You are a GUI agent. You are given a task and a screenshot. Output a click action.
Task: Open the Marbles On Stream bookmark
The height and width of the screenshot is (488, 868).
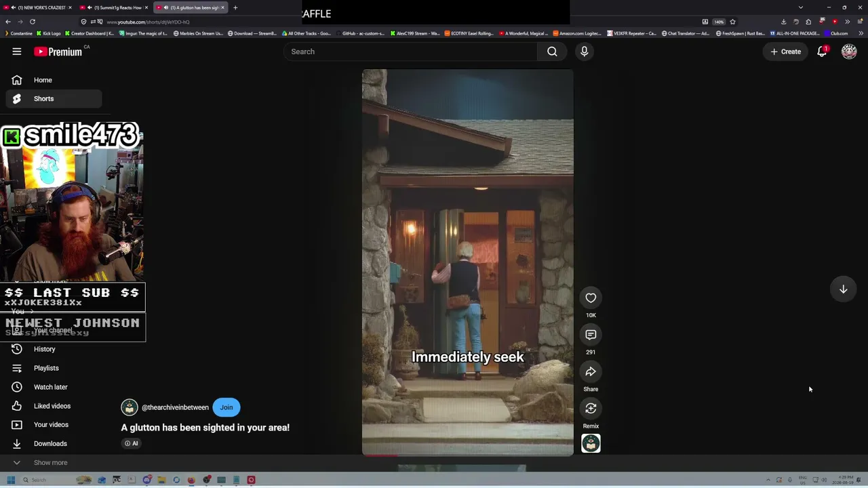198,33
